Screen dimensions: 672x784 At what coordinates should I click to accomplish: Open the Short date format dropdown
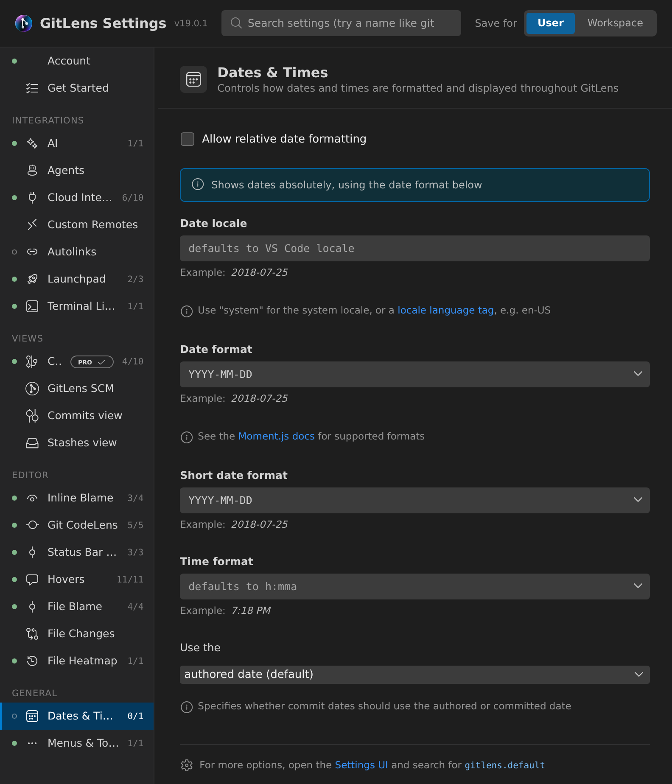(415, 500)
